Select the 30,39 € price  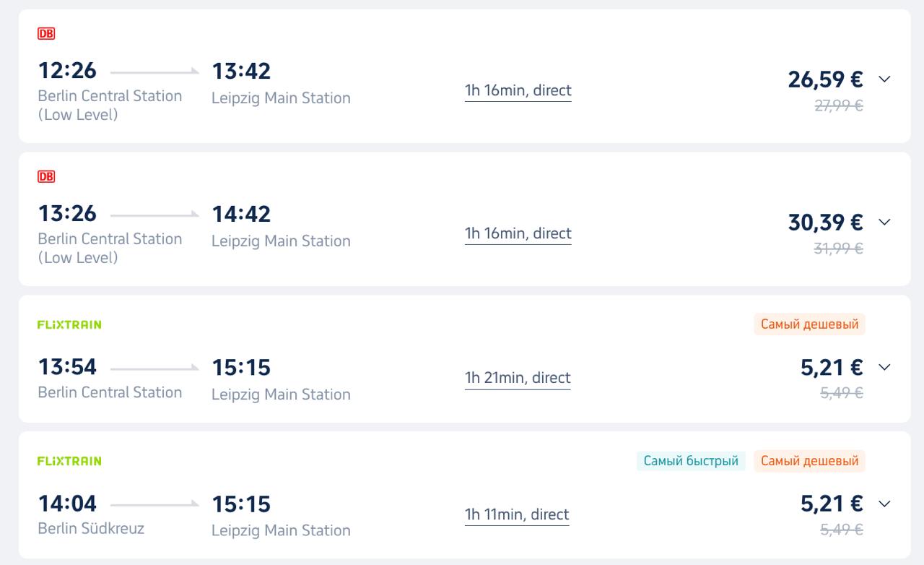tap(825, 223)
